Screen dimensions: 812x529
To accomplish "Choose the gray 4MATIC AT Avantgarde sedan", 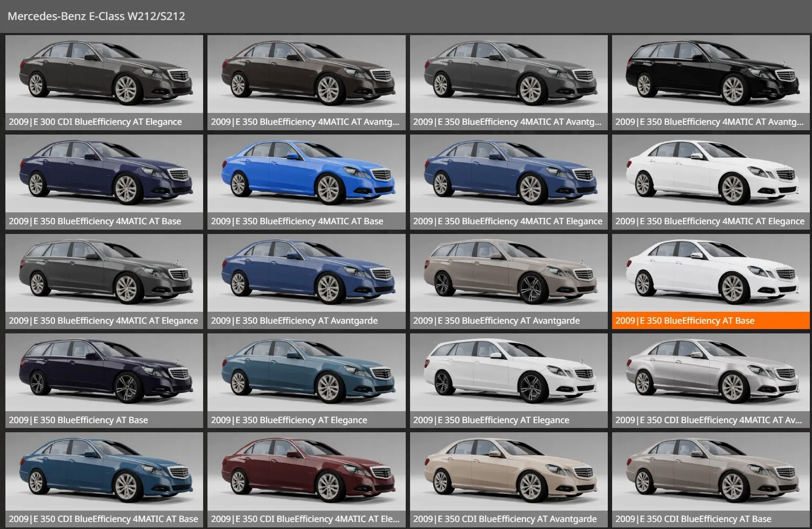I will (508, 83).
